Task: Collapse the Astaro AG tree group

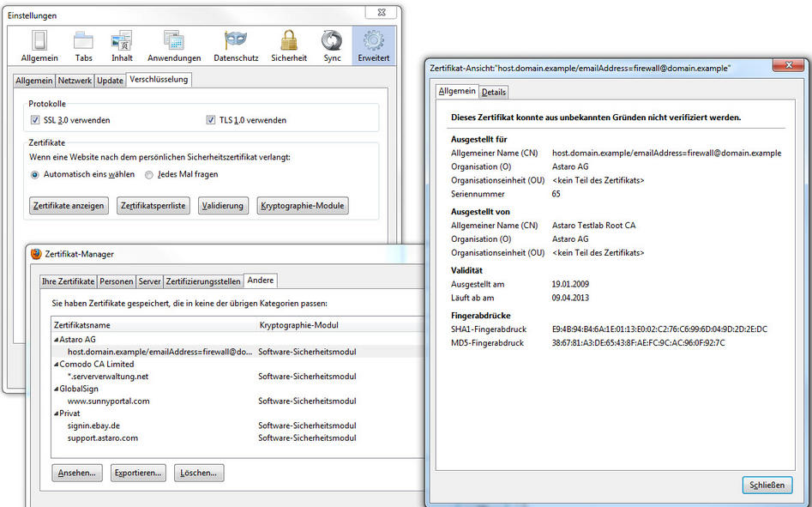Action: tap(56, 340)
